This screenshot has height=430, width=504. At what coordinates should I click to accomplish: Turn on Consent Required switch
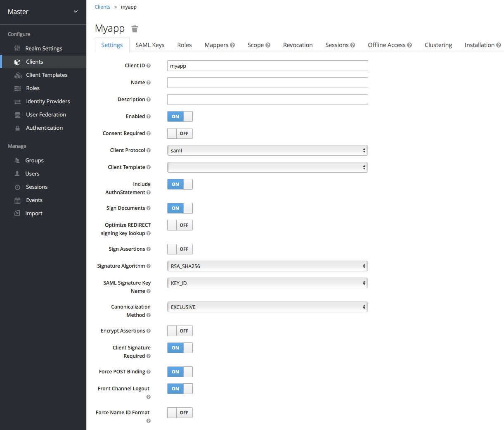[x=180, y=133]
